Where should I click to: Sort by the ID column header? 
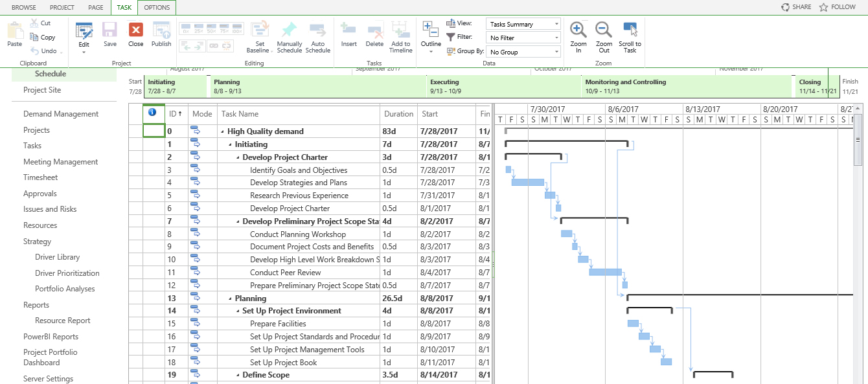tap(176, 114)
